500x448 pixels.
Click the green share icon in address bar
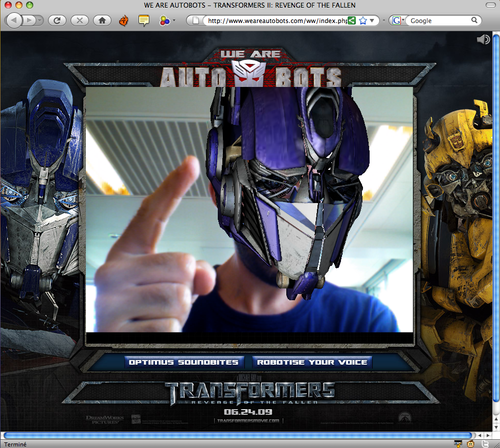coord(352,21)
